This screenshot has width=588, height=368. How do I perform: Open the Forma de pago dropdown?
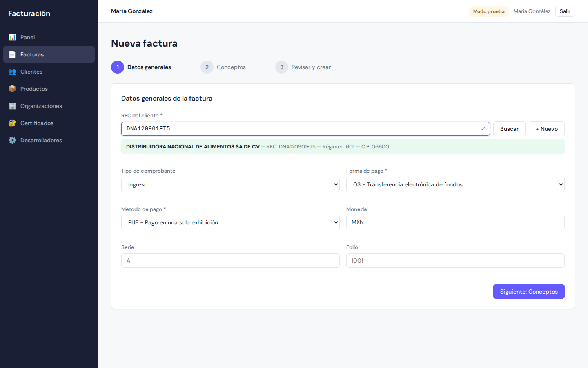[455, 184]
